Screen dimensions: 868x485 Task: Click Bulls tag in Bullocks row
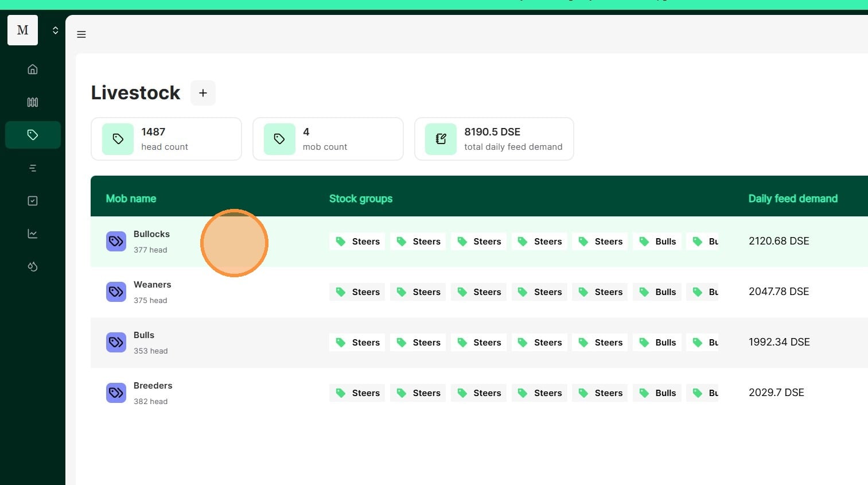click(x=657, y=242)
